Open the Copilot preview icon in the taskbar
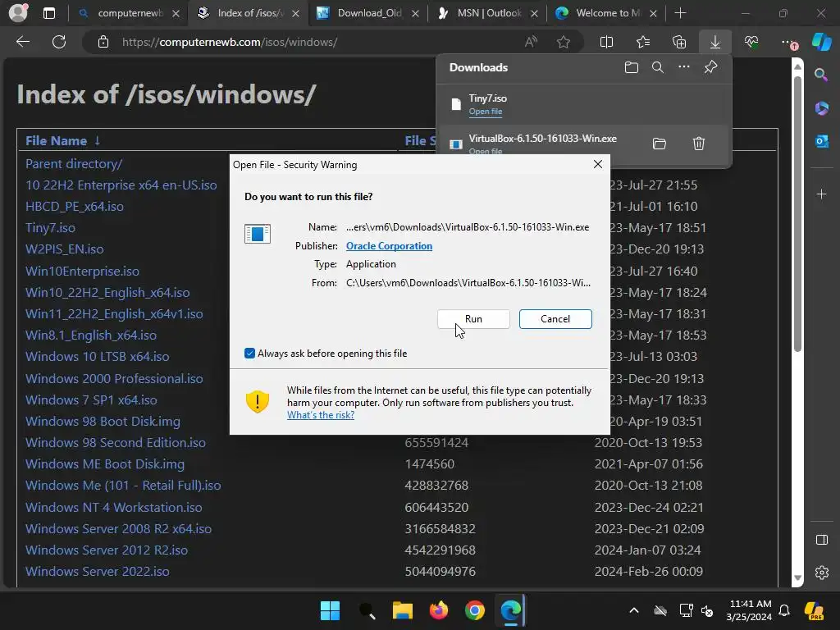 pos(814,610)
